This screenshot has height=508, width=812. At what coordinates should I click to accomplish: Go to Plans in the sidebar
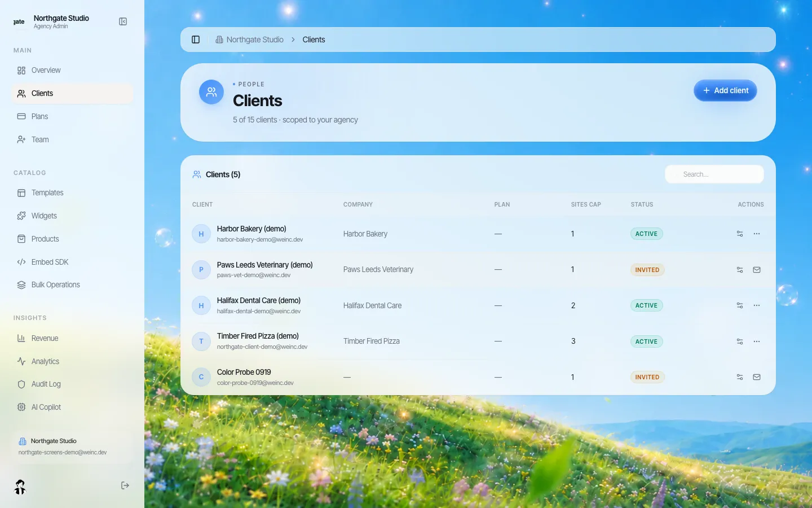[x=72, y=117]
